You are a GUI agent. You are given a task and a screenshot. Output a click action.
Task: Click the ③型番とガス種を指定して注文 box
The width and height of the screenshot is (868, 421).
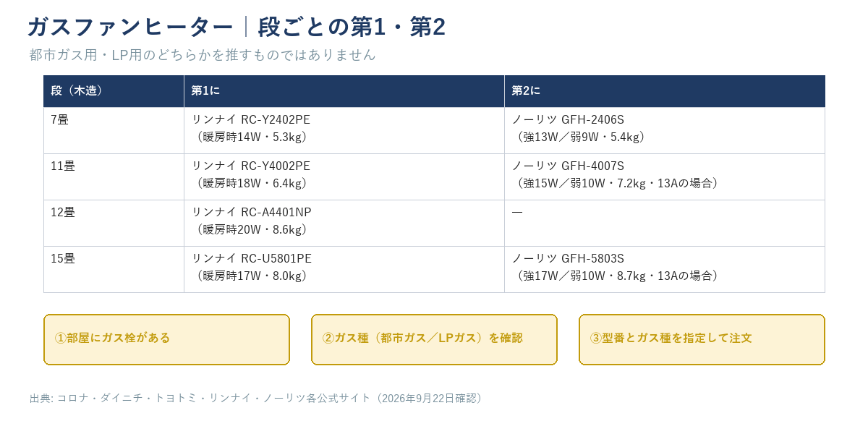702,339
